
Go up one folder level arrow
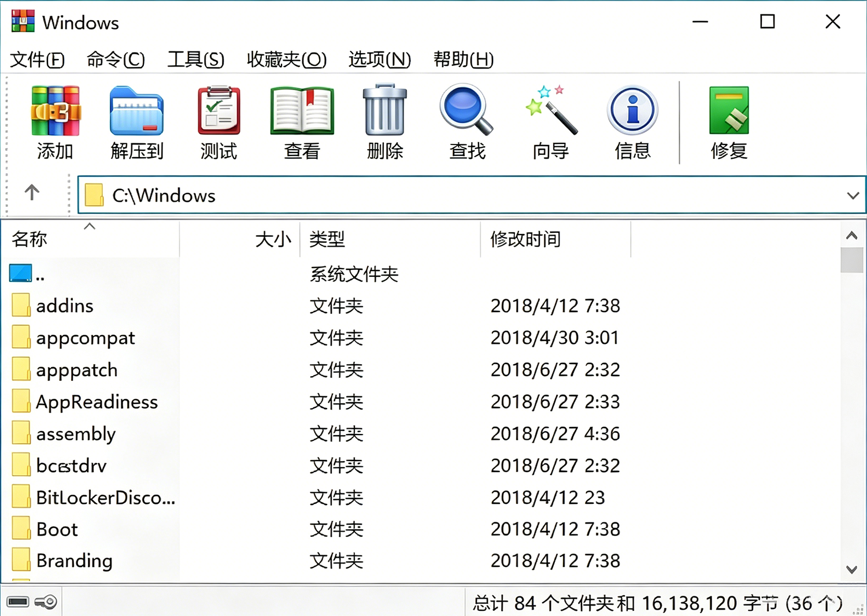point(32,192)
